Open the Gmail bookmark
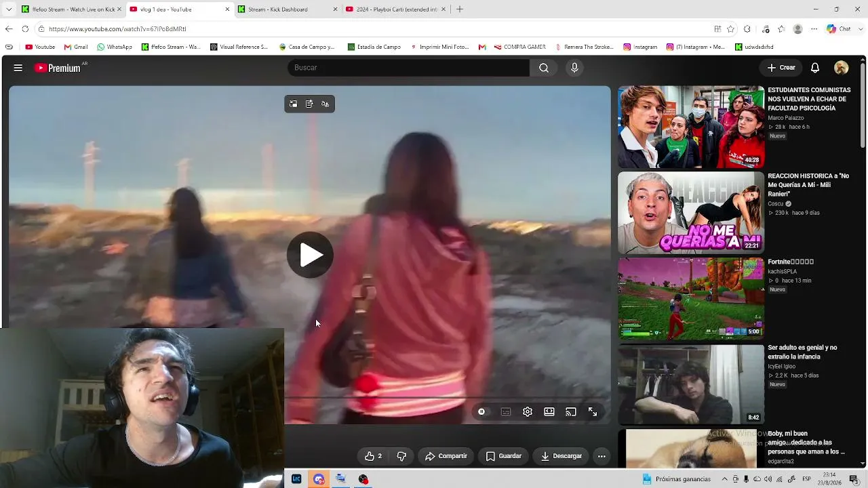This screenshot has height=488, width=868. (76, 47)
